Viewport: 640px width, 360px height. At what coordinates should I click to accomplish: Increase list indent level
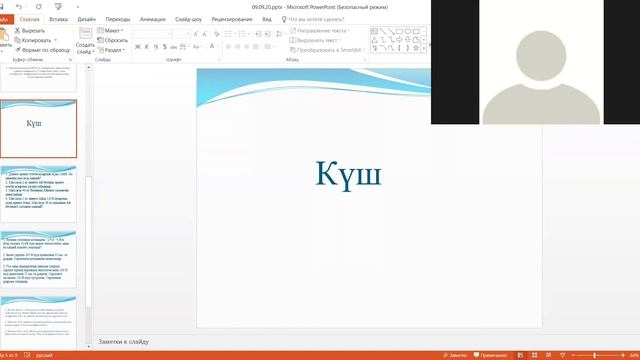coord(267,34)
